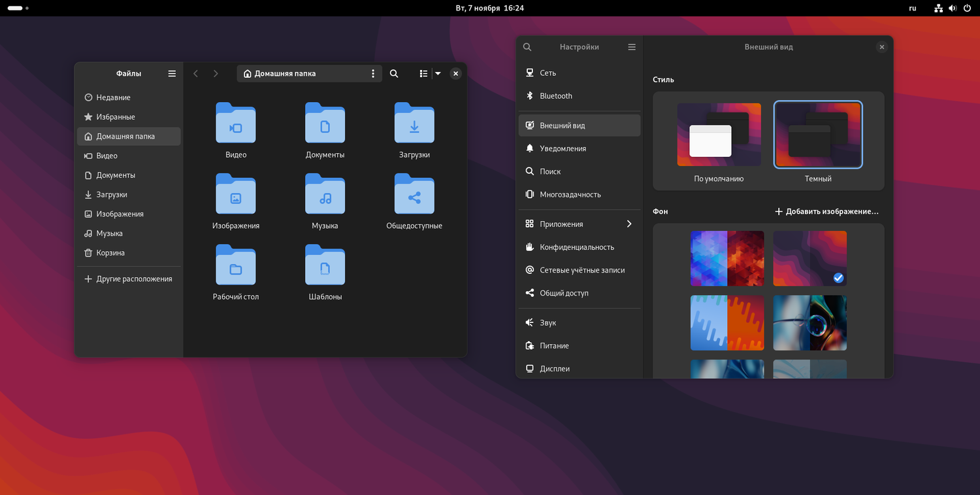Open the Files hamburger menu
The height and width of the screenshot is (495, 980).
point(172,74)
